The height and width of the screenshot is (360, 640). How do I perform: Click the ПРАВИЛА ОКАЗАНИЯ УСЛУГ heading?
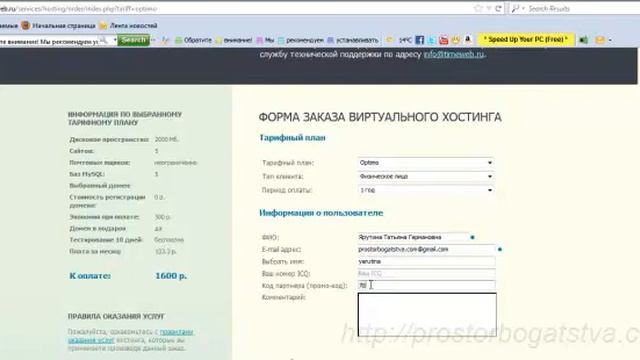point(116,316)
